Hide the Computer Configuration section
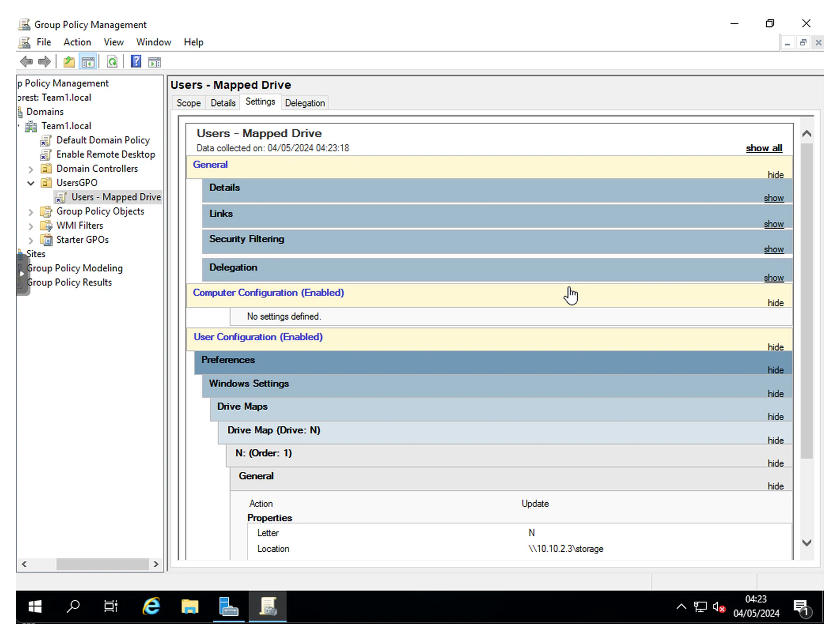Image resolution: width=840 pixels, height=640 pixels. pos(775,303)
